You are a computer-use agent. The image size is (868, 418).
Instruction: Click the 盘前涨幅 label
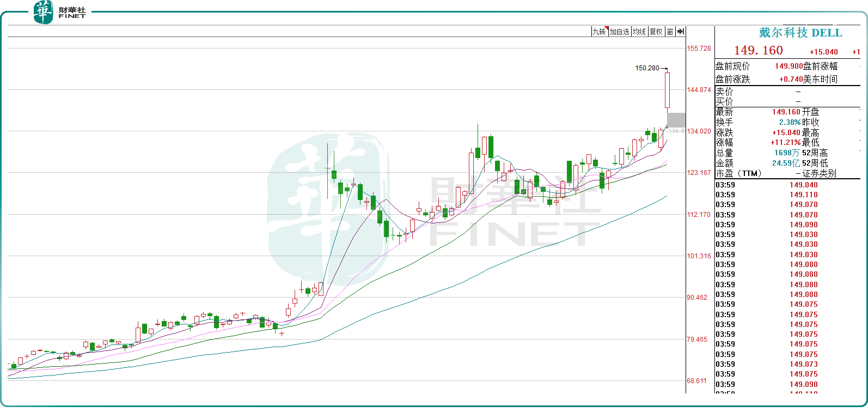820,66
